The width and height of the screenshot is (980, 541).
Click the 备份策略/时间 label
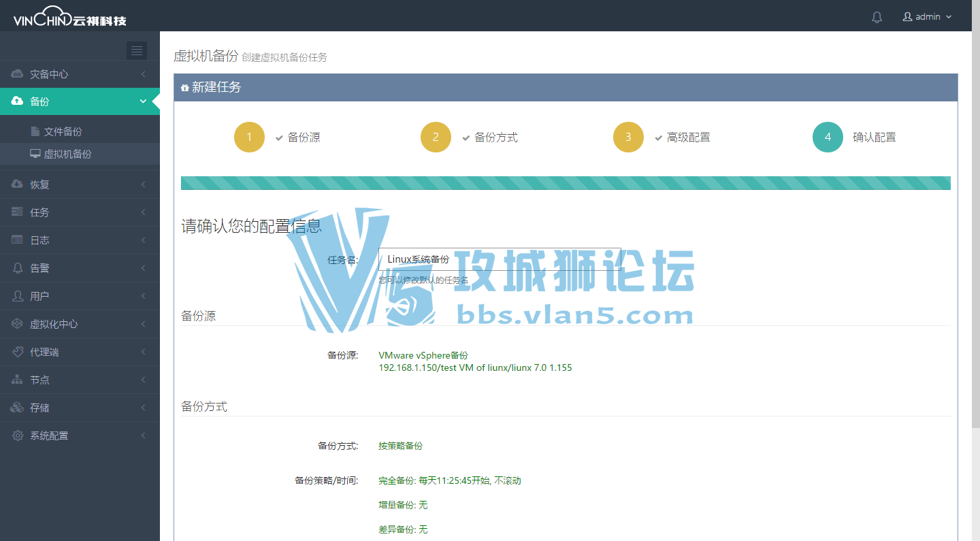click(326, 480)
